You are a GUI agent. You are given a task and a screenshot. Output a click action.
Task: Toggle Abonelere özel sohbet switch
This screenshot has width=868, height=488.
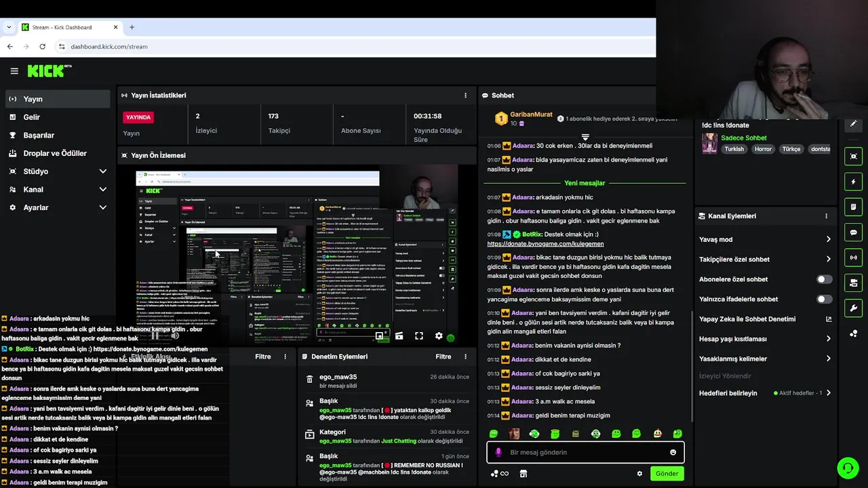tap(824, 279)
